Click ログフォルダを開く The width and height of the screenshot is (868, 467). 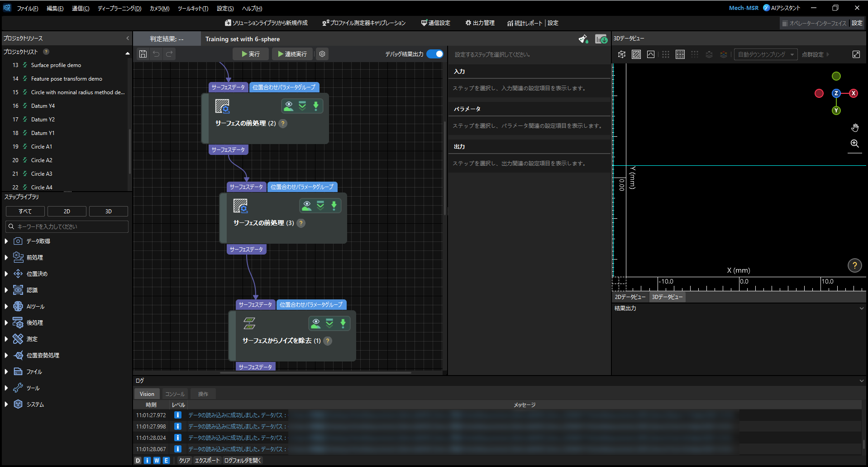click(243, 460)
